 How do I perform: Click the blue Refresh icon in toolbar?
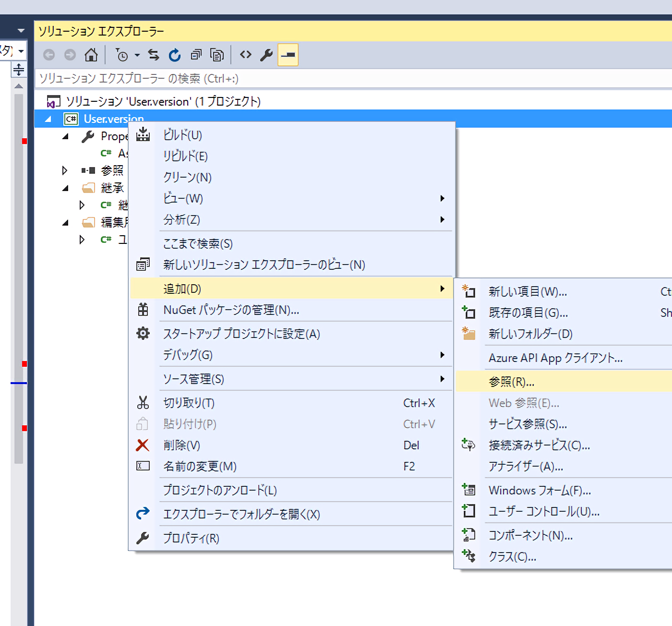tap(175, 55)
